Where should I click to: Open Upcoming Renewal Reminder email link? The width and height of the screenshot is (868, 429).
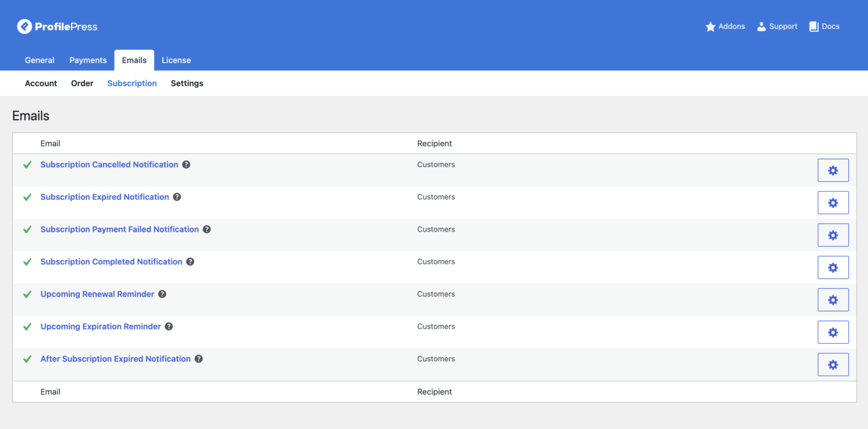[x=97, y=294]
